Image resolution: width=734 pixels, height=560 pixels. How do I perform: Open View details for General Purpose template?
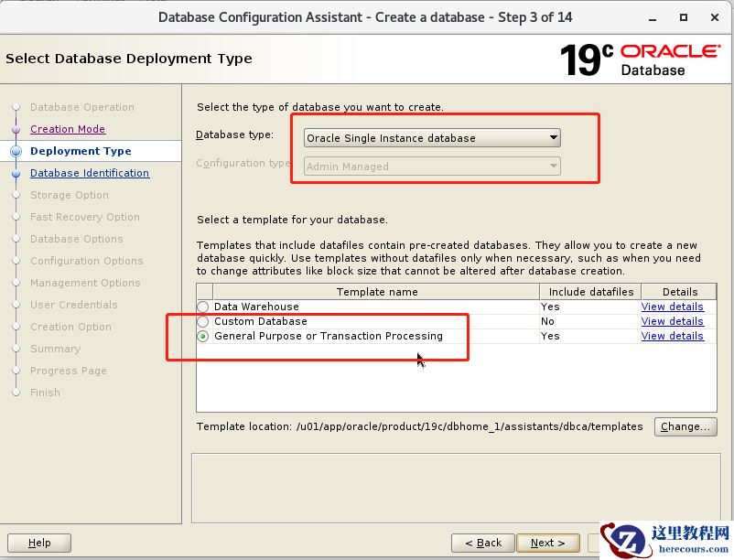coord(672,337)
